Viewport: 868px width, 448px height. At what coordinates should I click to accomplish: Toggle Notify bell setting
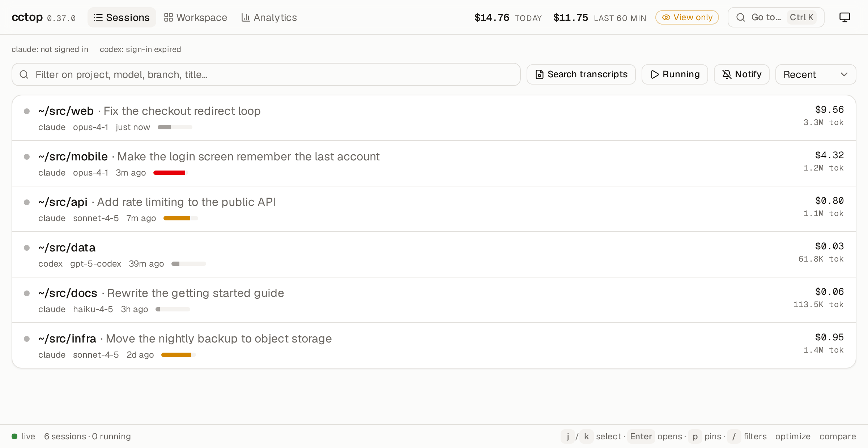[x=741, y=74]
